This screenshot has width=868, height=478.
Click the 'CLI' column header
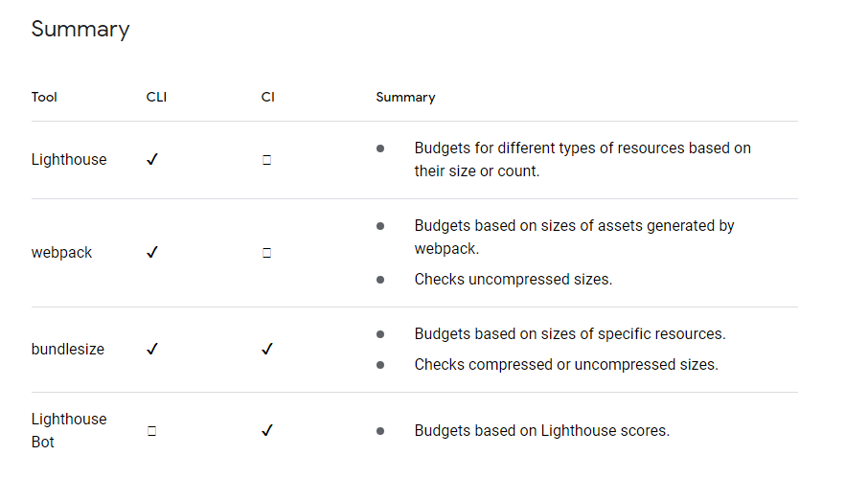click(156, 97)
